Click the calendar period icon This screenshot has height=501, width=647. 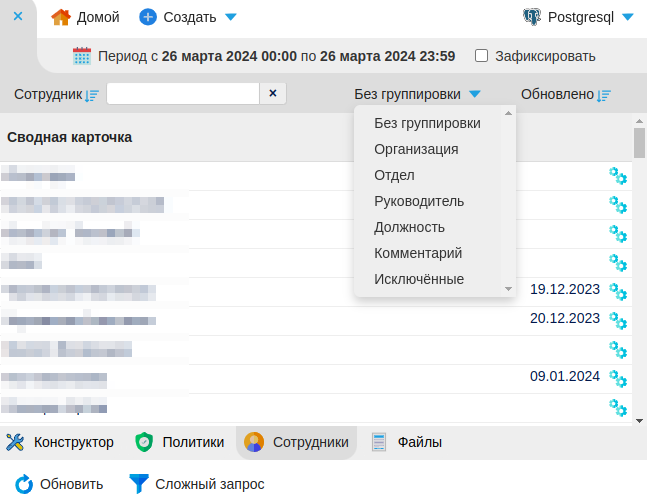[x=82, y=56]
